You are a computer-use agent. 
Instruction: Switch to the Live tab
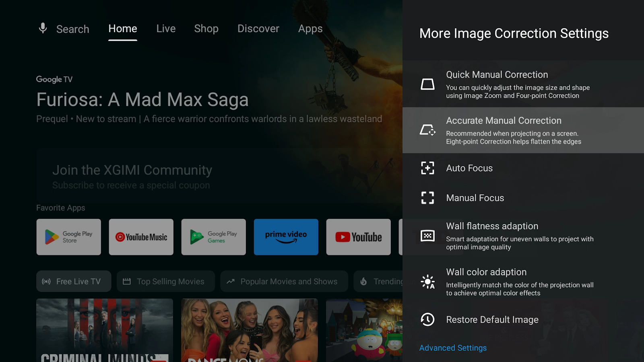click(166, 29)
